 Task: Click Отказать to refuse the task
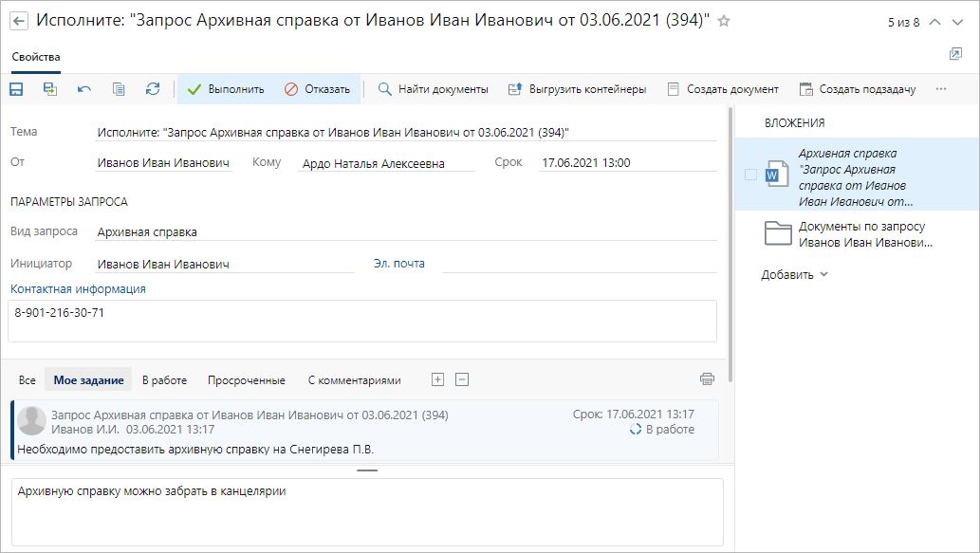click(317, 89)
